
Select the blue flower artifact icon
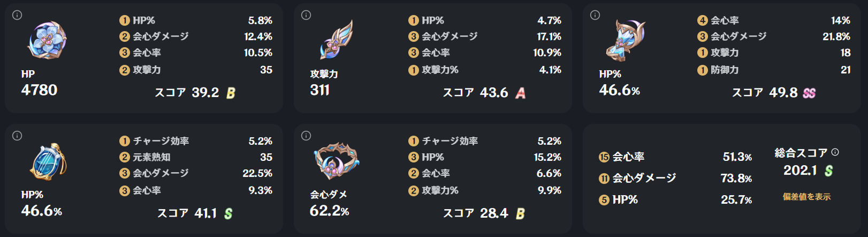(47, 41)
